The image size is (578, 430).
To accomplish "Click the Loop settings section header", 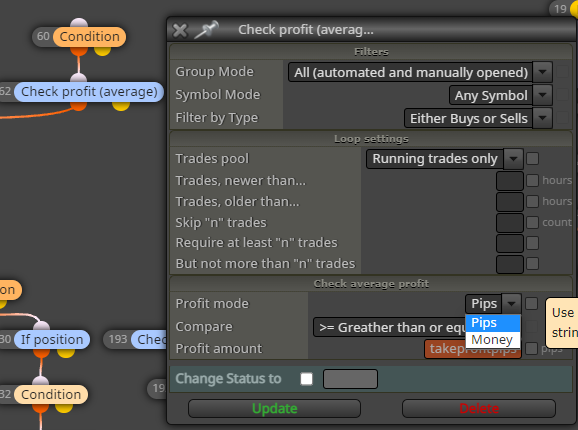I will tap(371, 139).
